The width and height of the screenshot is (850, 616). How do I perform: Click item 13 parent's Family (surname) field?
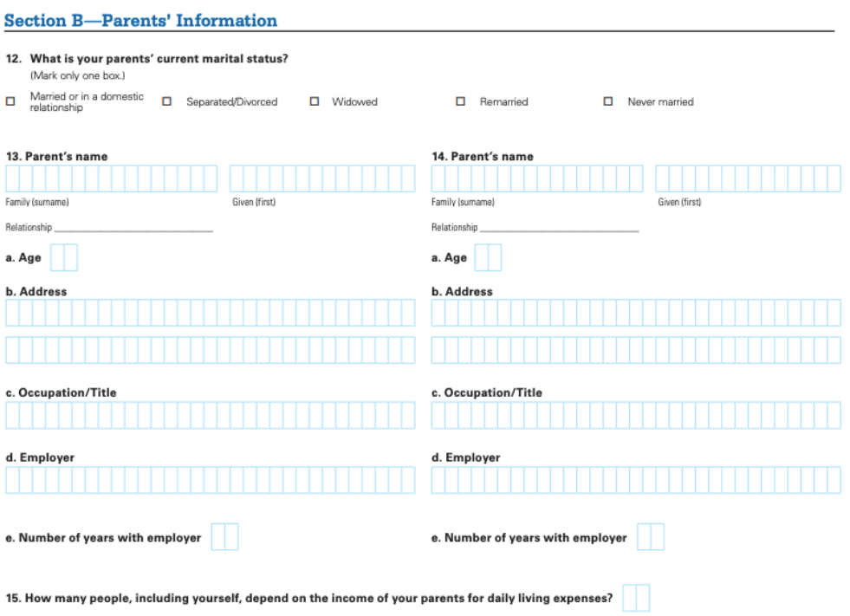point(111,178)
